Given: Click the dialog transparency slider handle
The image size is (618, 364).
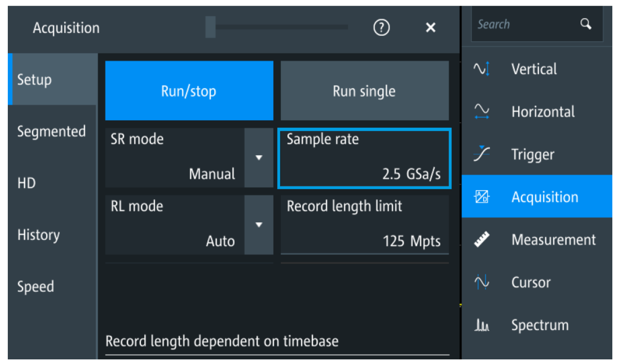Looking at the screenshot, I should tap(210, 27).
